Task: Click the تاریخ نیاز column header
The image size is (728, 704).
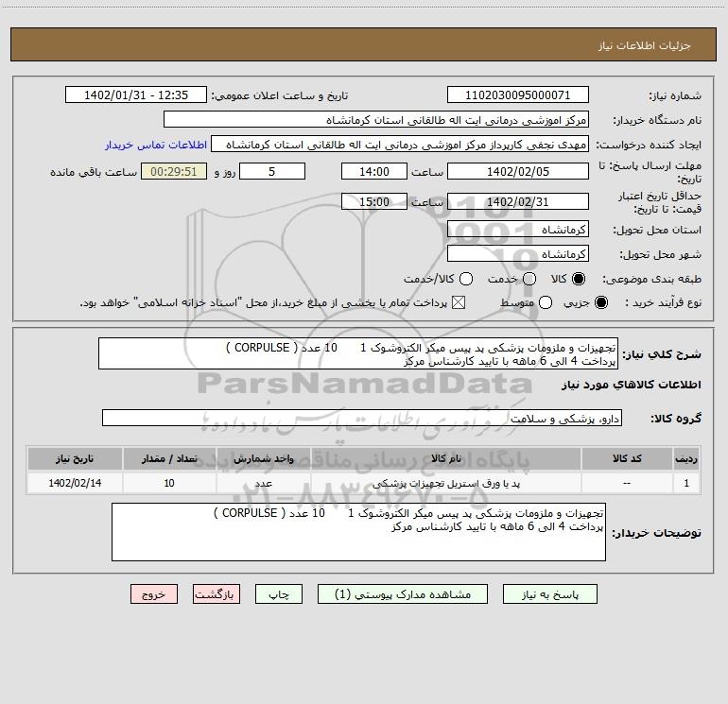Action: tap(75, 458)
